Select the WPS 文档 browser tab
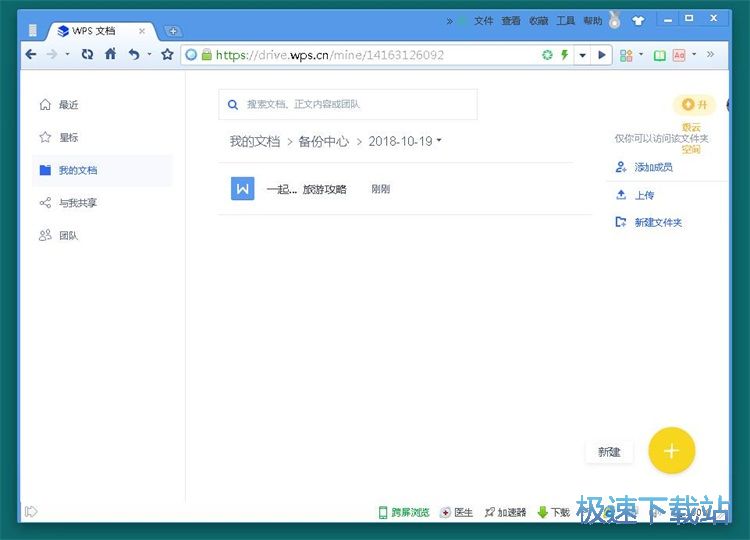750x540 pixels. pos(100,31)
